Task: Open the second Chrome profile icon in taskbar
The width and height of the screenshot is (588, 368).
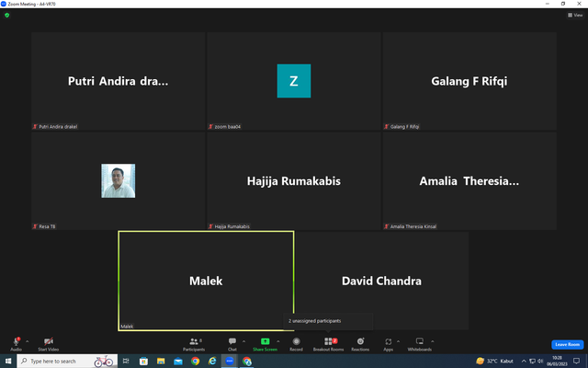Action: click(247, 361)
